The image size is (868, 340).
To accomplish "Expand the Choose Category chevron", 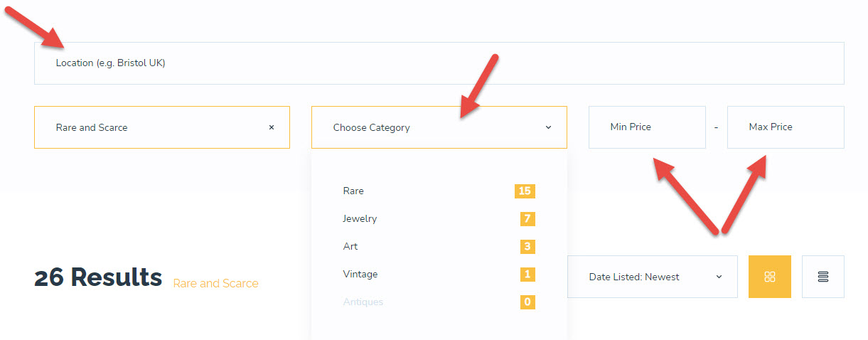I will pyautogui.click(x=548, y=127).
